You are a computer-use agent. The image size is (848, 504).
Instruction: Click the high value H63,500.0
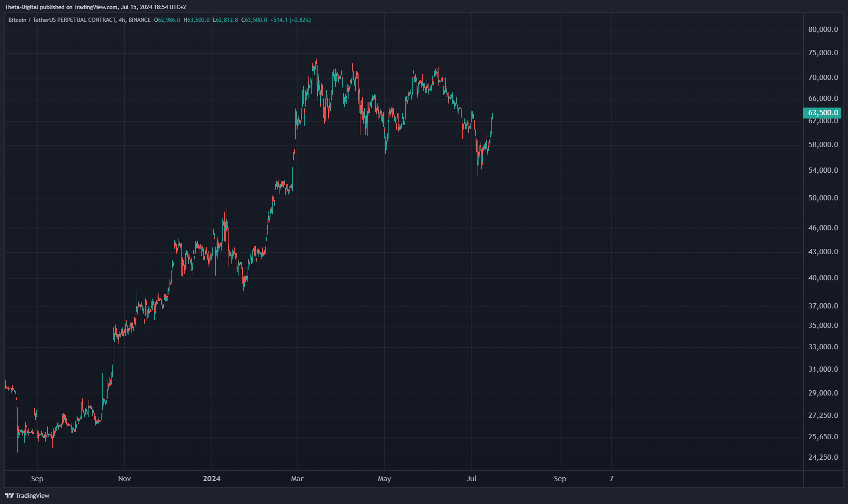pos(197,20)
